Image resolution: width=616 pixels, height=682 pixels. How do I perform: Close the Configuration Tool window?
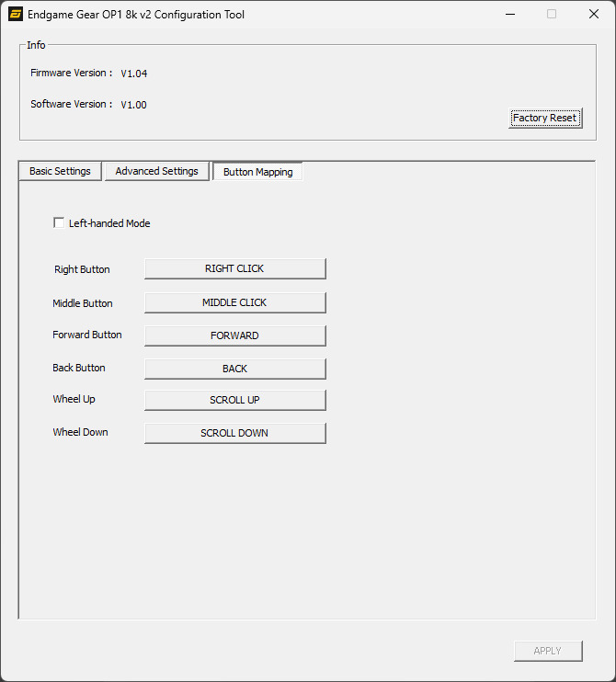pos(593,15)
